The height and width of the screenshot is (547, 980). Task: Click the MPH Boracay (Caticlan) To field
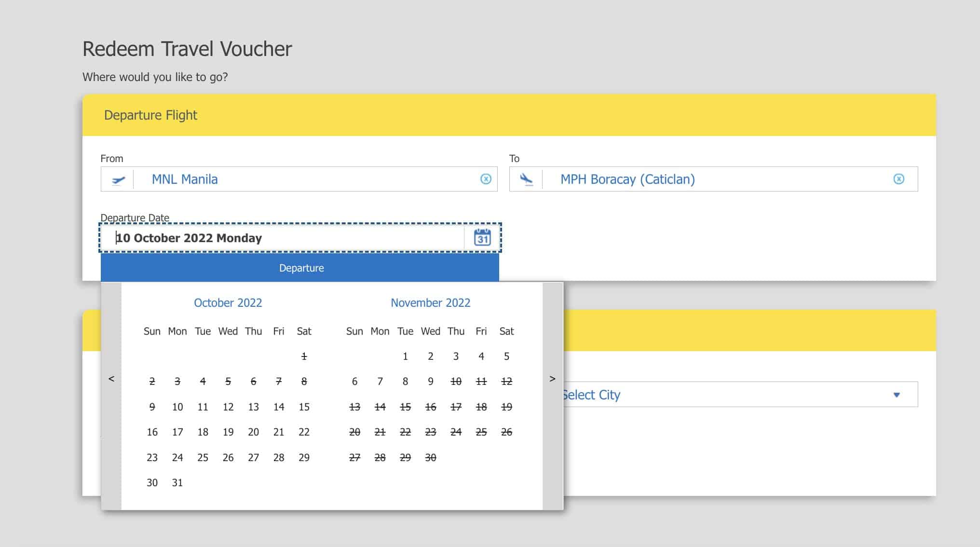[x=713, y=179]
